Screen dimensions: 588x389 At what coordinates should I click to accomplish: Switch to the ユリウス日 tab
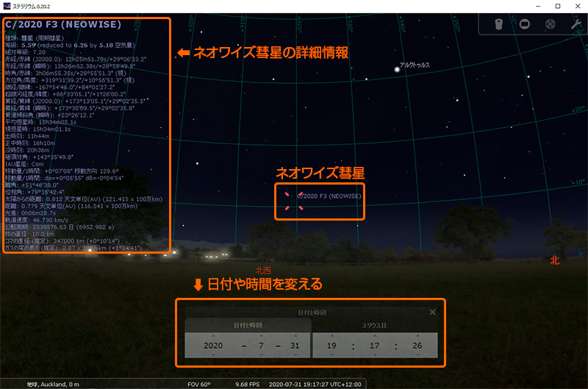pos(374,325)
